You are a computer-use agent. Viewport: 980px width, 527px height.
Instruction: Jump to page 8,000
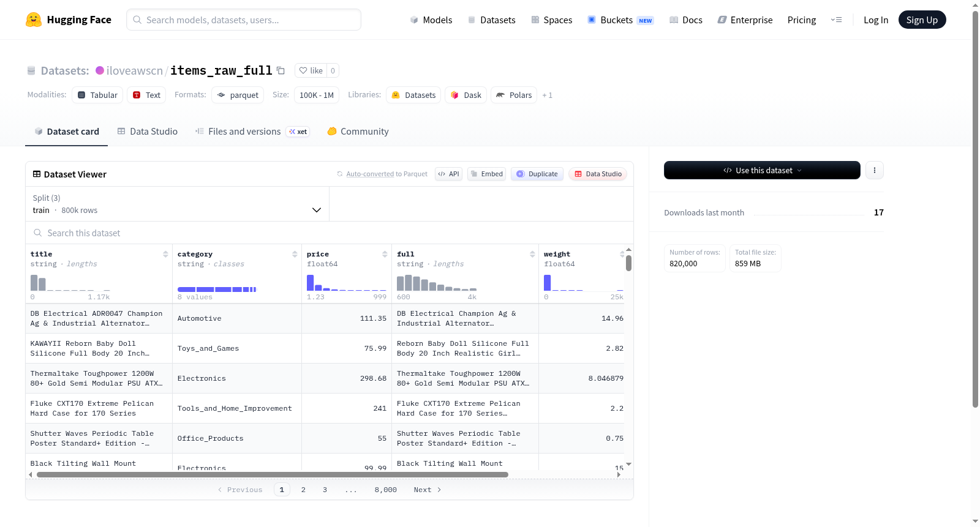click(x=386, y=490)
